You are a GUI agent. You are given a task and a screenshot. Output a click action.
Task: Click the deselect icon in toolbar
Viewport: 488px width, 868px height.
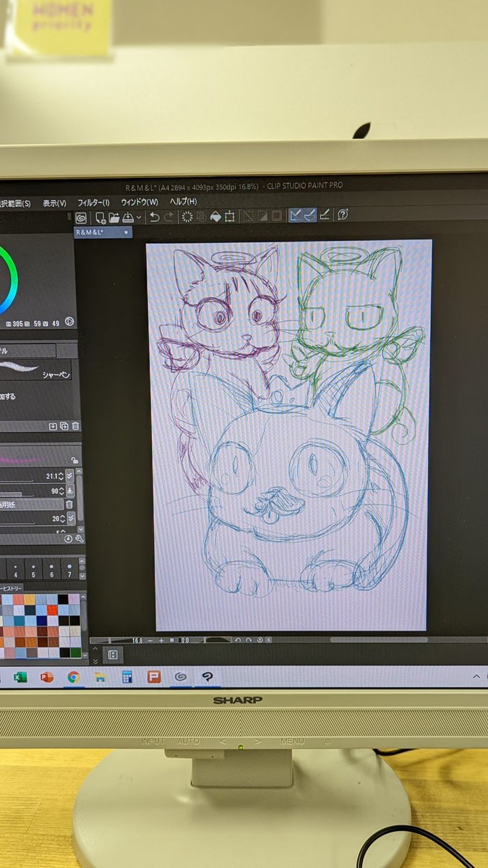pyautogui.click(x=248, y=216)
